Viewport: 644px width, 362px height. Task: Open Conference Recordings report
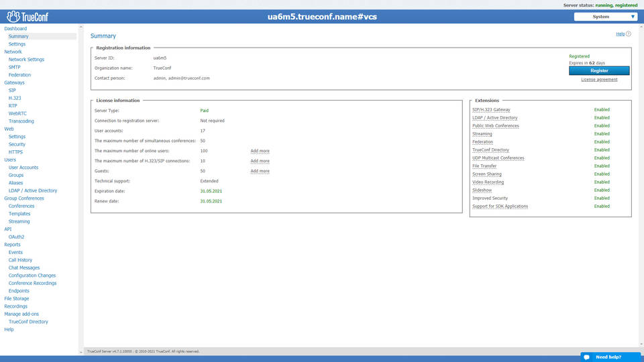click(x=32, y=284)
